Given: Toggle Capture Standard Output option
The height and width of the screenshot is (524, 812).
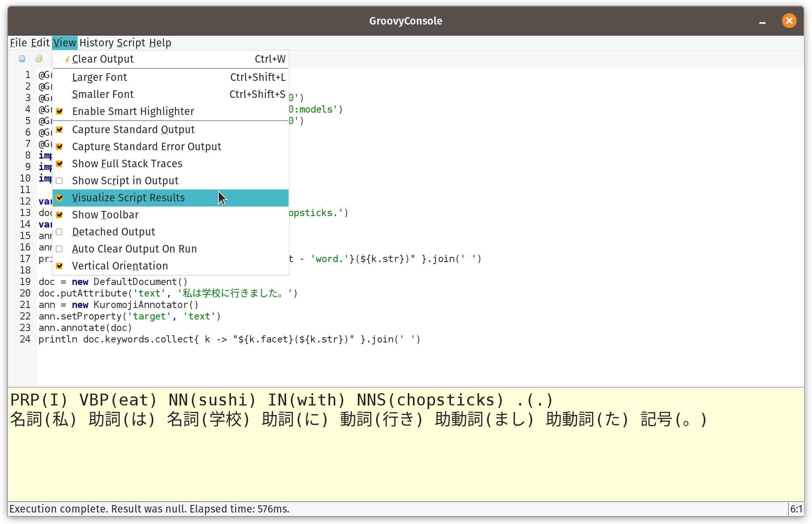Looking at the screenshot, I should coord(133,130).
